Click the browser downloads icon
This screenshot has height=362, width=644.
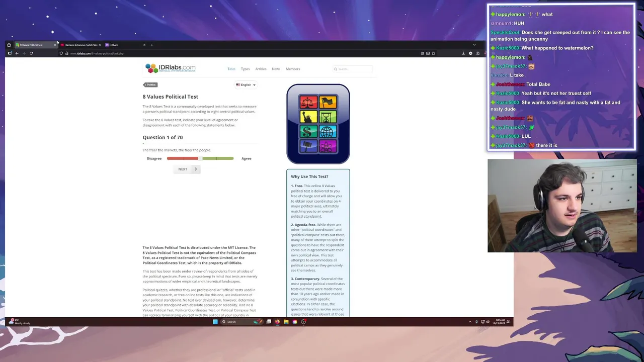click(463, 53)
